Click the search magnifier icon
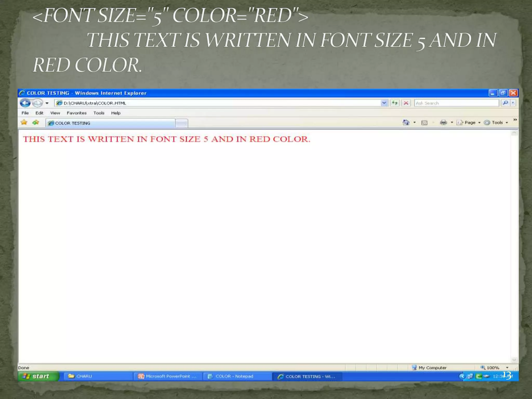The width and height of the screenshot is (532, 399). point(505,103)
